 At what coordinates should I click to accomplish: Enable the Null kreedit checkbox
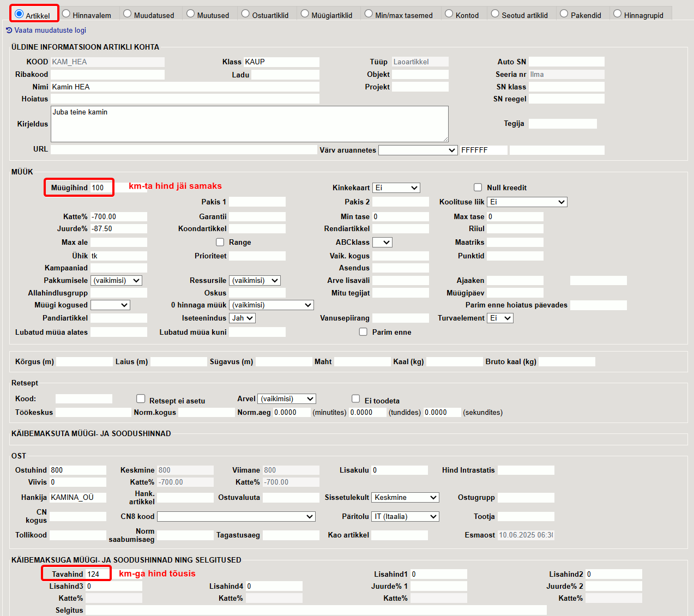[478, 188]
